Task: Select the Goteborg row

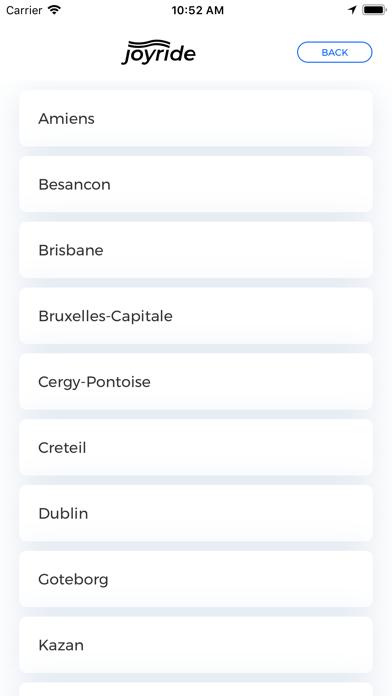Action: 196,579
